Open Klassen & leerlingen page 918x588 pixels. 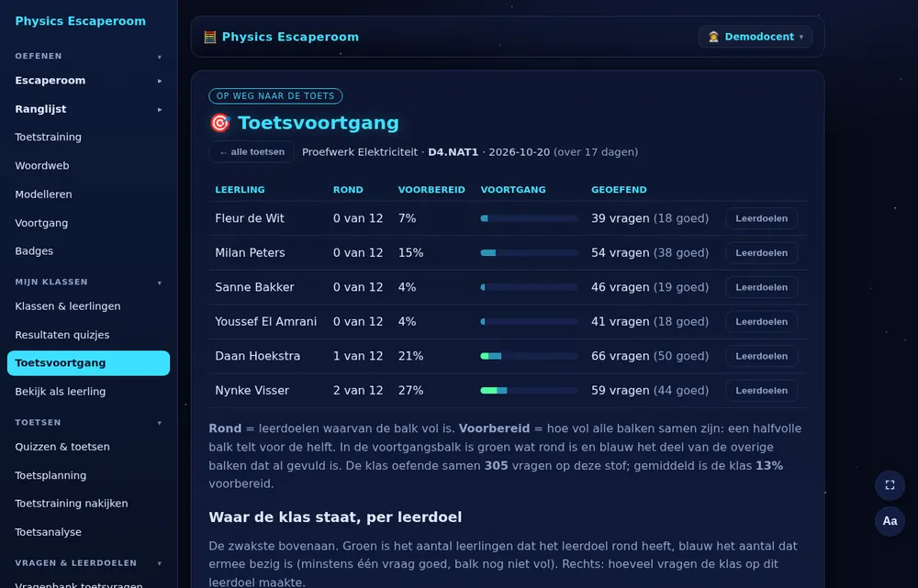pyautogui.click(x=68, y=306)
